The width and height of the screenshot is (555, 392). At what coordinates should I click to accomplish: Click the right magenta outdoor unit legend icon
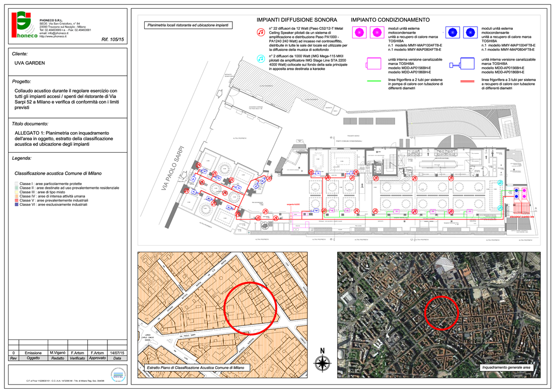point(377,33)
